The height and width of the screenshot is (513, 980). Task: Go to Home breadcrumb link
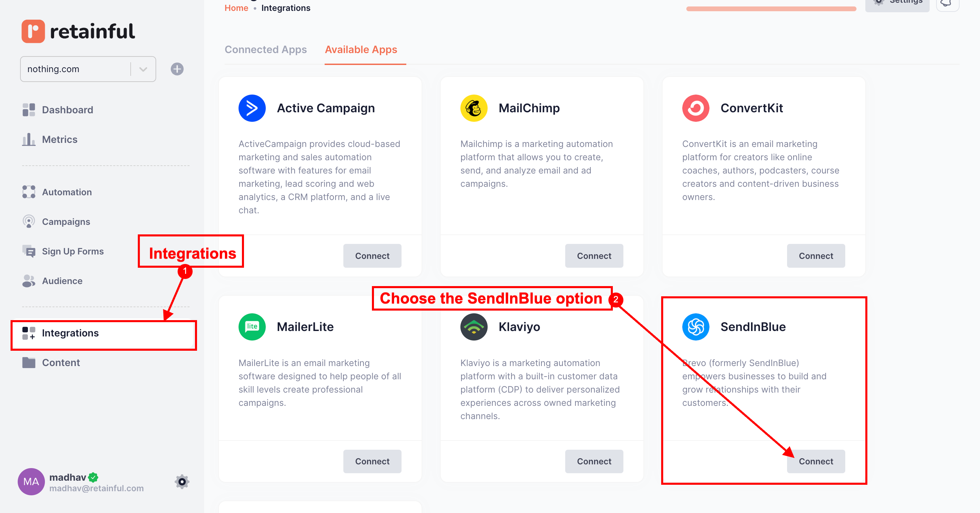coord(236,8)
